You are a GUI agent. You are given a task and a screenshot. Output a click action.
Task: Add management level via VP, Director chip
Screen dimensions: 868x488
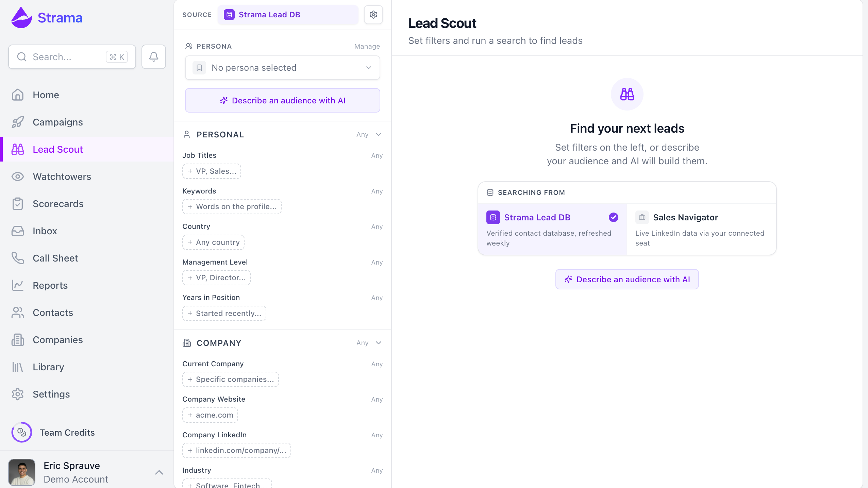pyautogui.click(x=216, y=277)
